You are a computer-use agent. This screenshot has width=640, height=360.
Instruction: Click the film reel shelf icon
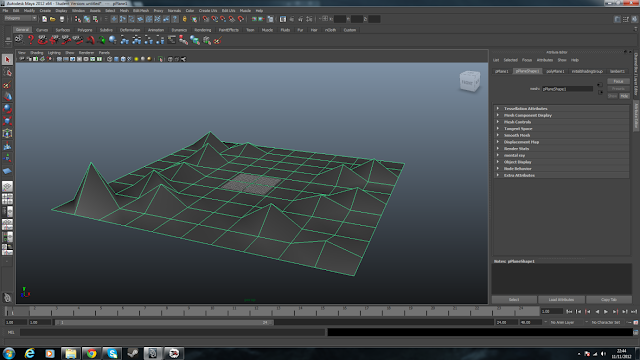(19, 40)
